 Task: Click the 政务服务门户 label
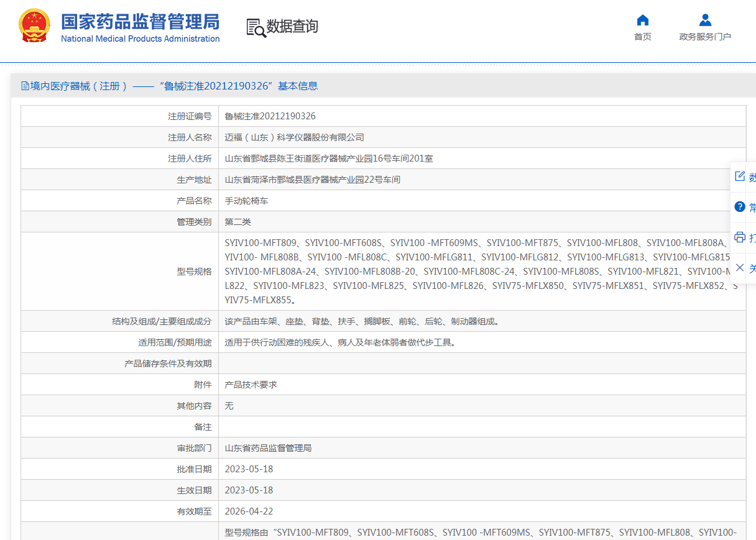click(x=705, y=37)
